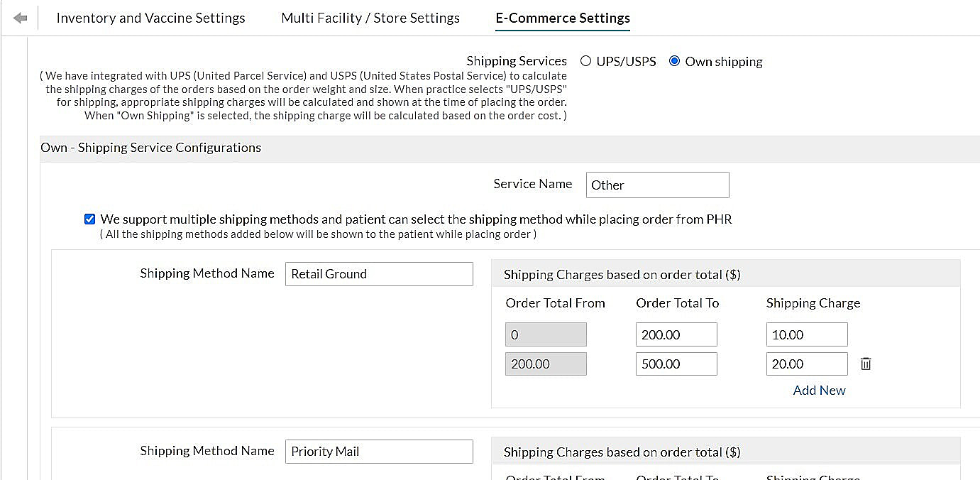Click the 500.00 Order Total To field
The image size is (980, 480).
[676, 364]
